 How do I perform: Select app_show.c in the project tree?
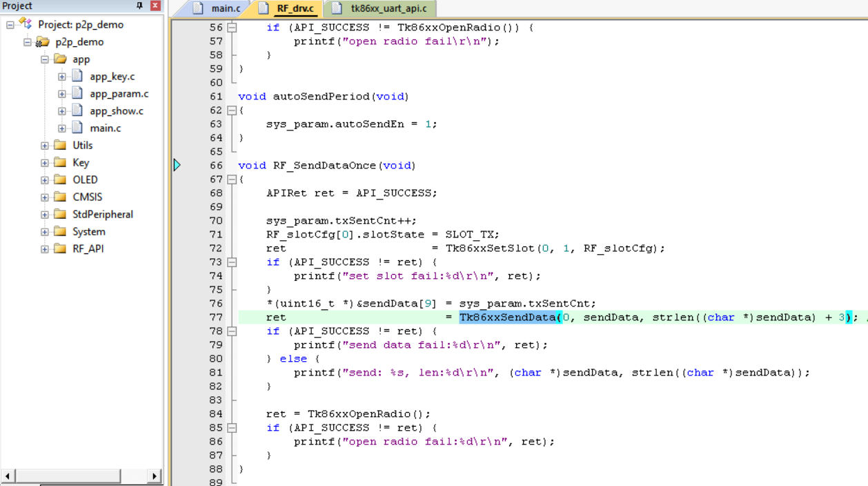pos(116,111)
